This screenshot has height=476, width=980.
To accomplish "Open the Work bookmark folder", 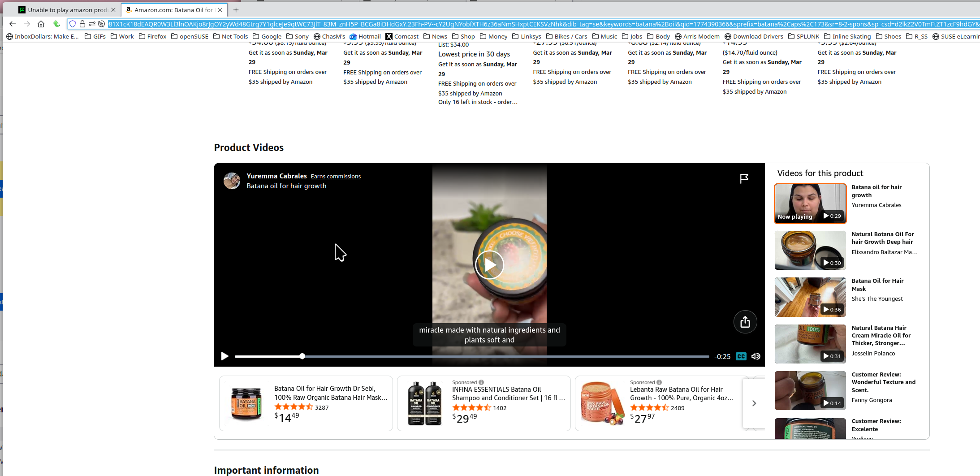I will coord(122,36).
